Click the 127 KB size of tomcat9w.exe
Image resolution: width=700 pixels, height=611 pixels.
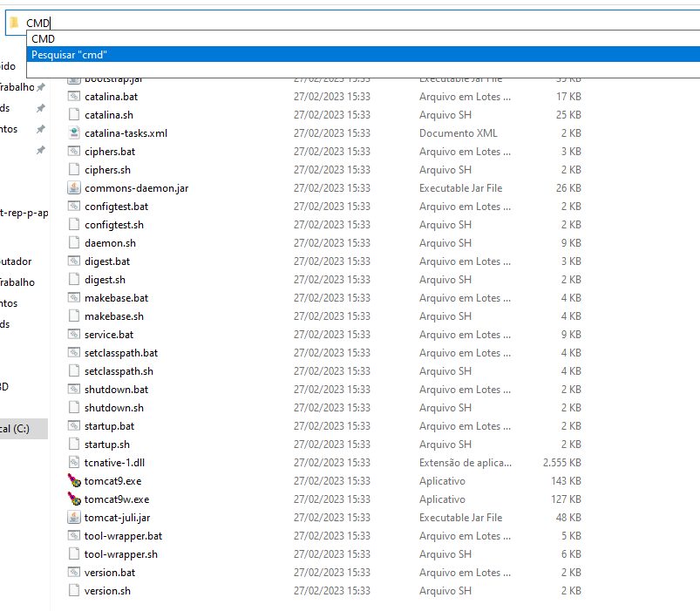pos(566,499)
